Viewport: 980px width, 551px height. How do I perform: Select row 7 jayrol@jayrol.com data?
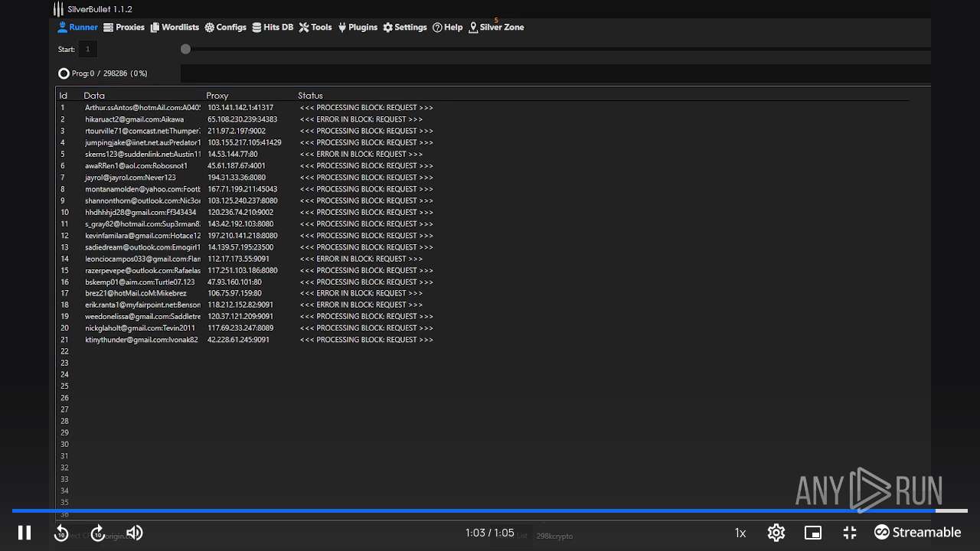[130, 178]
